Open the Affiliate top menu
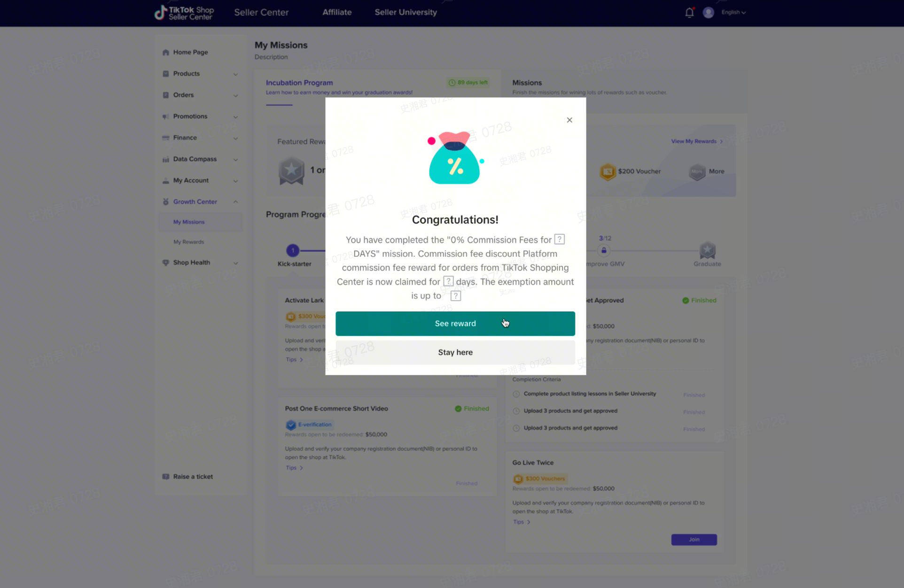This screenshot has width=904, height=588. pos(336,13)
